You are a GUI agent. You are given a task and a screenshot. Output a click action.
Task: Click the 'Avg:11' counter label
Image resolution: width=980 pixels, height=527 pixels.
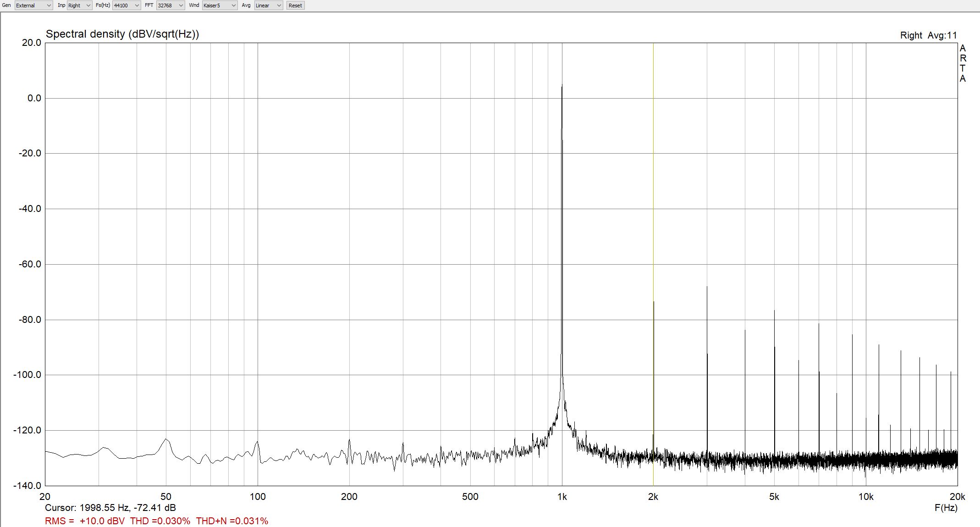pyautogui.click(x=942, y=35)
